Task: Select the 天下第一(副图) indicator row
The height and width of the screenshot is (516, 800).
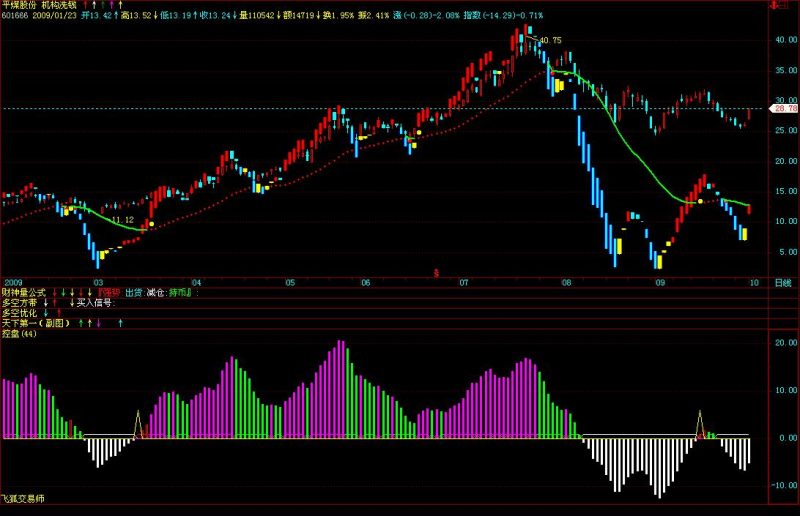Action: 384,324
